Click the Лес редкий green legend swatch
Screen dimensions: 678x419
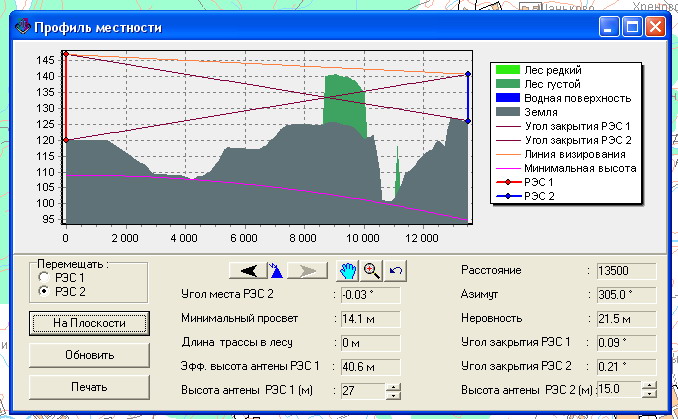508,70
